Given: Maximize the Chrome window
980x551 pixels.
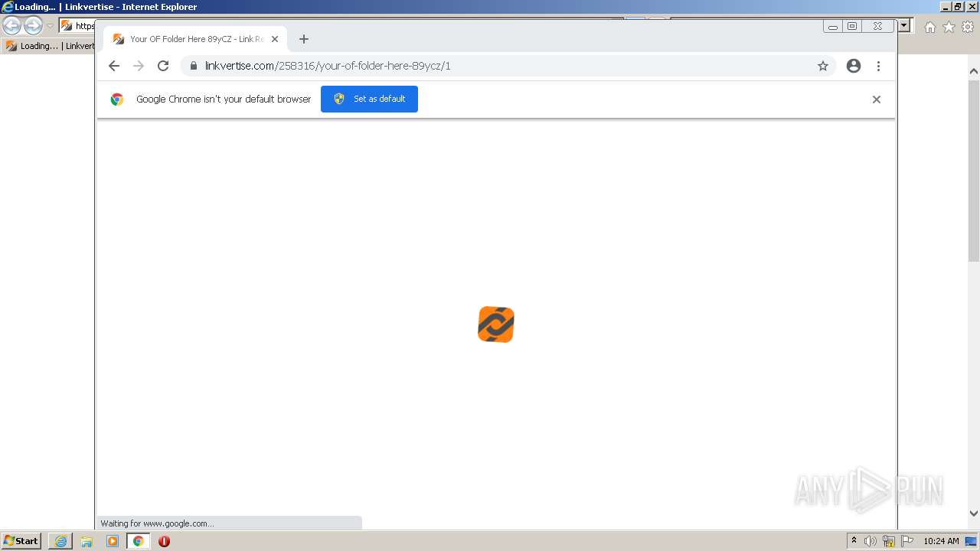Looking at the screenshot, I should click(x=852, y=26).
